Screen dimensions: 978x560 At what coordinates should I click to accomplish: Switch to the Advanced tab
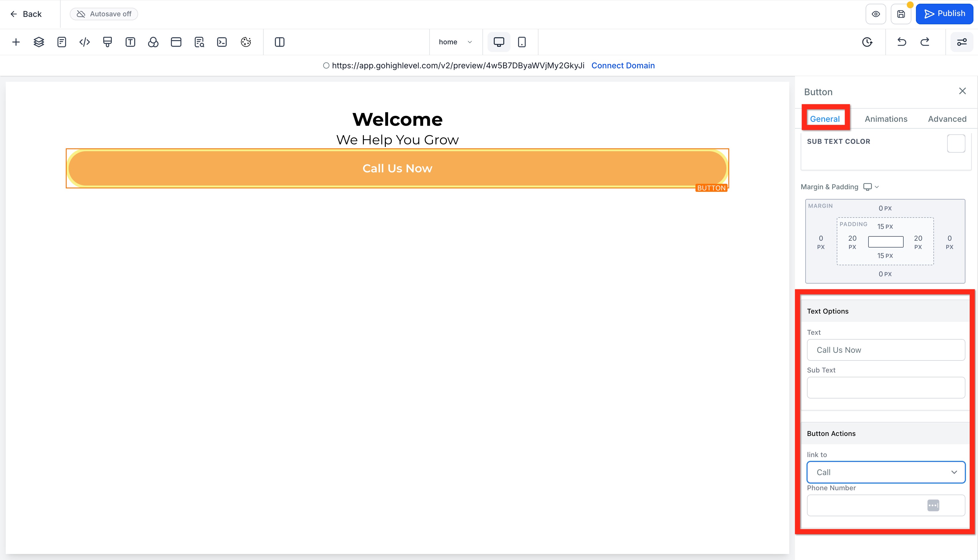point(947,119)
